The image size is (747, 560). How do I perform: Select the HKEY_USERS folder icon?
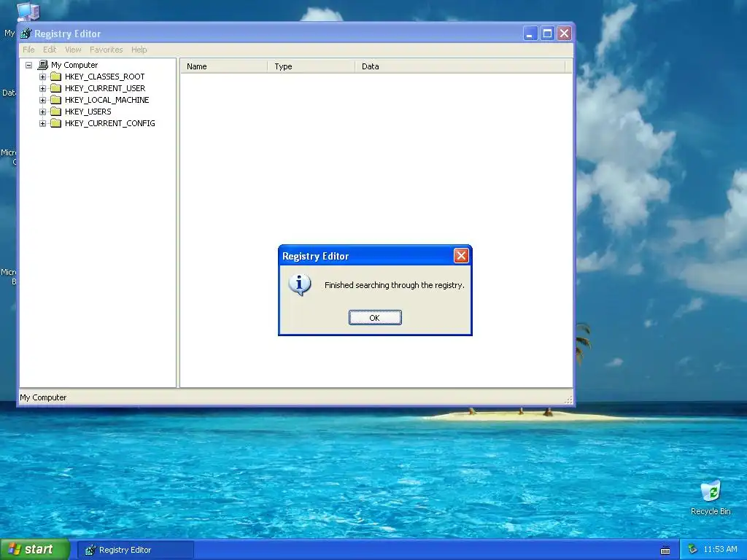coord(55,112)
